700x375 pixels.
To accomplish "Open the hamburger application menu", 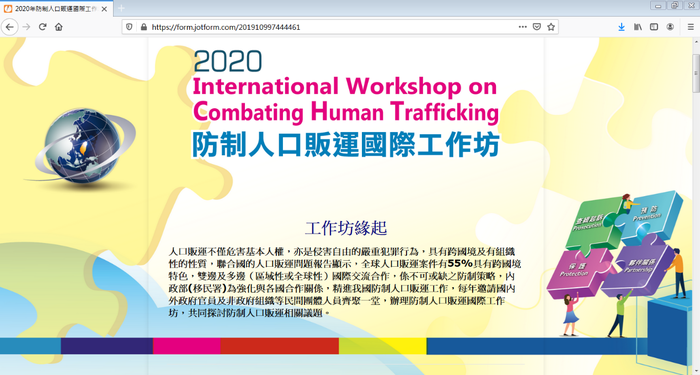I will point(691,27).
